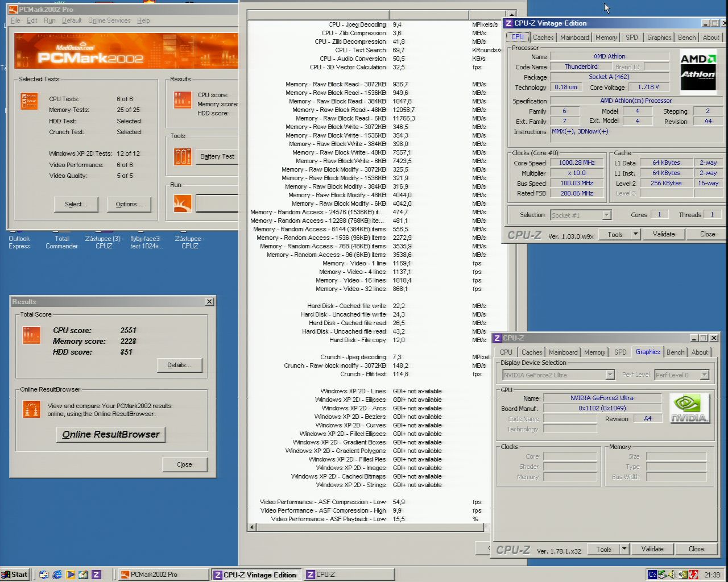Image resolution: width=728 pixels, height=582 pixels.
Task: Open the Socket #1 selection dropdown
Action: 606,215
